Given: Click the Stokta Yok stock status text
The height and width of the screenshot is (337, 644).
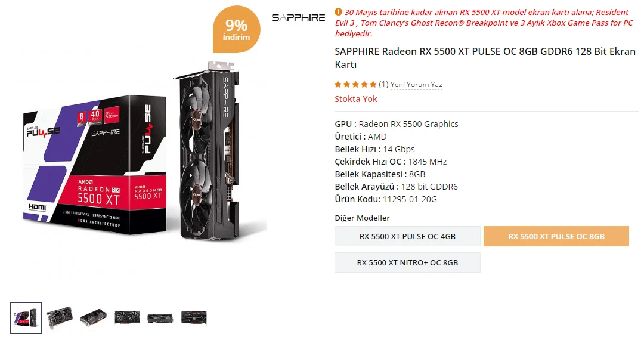Looking at the screenshot, I should click(356, 99).
